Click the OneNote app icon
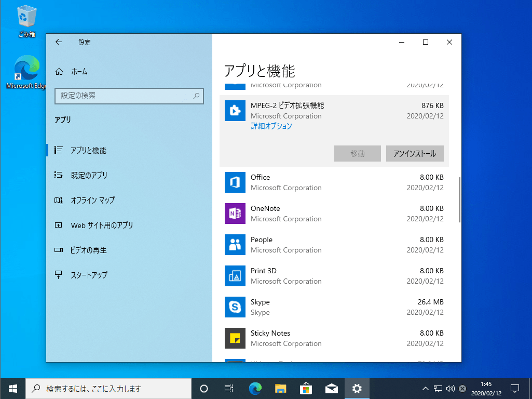532x399 pixels. tap(235, 214)
